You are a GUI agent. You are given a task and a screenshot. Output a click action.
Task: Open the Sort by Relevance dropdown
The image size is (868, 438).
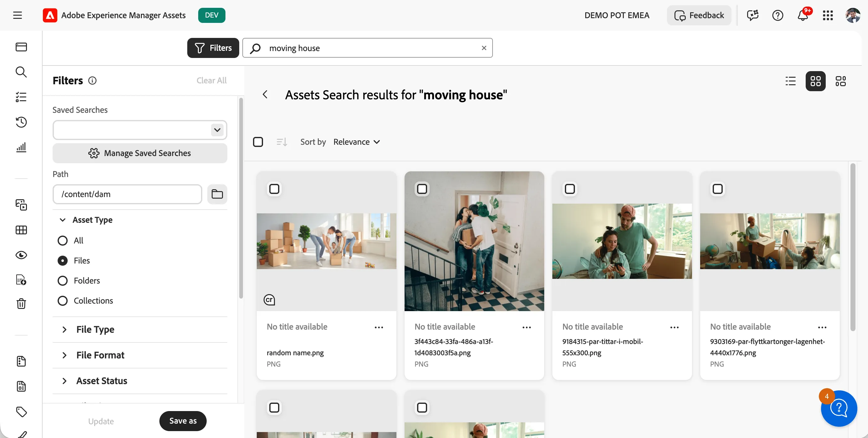[x=357, y=142]
